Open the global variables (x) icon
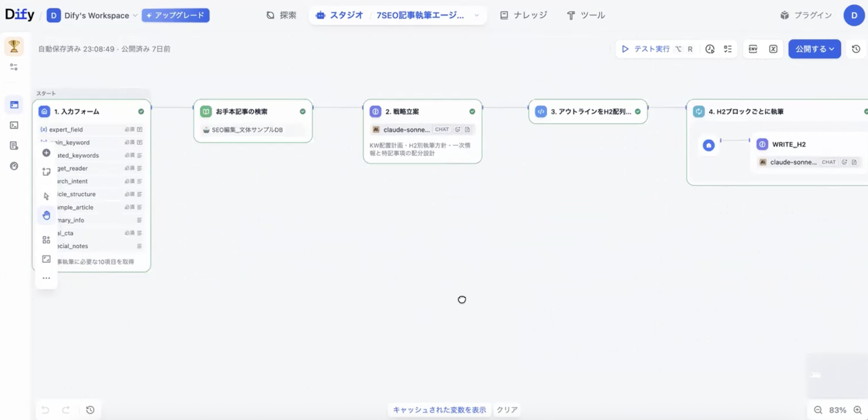This screenshot has width=868, height=420. pyautogui.click(x=773, y=49)
